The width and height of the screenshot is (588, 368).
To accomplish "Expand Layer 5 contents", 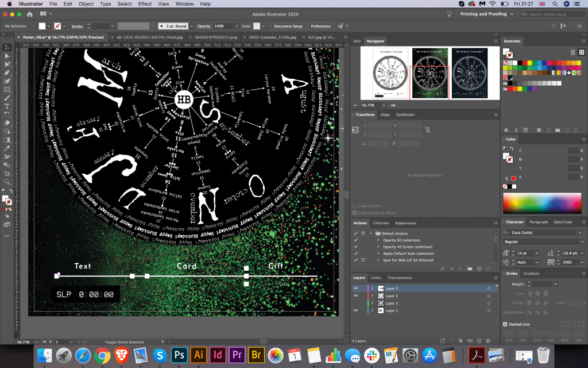I will point(372,288).
